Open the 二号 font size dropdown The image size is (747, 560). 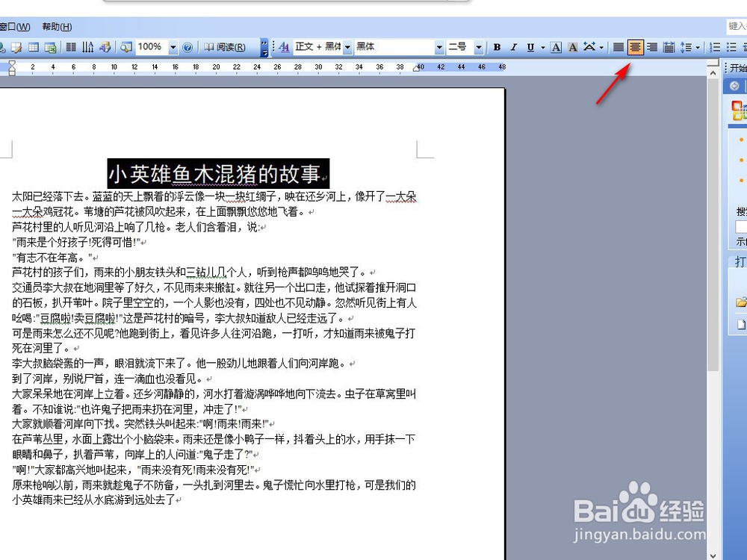480,47
